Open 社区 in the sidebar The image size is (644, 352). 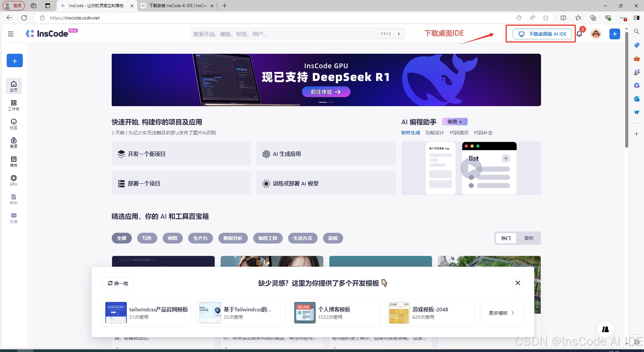[x=14, y=124]
